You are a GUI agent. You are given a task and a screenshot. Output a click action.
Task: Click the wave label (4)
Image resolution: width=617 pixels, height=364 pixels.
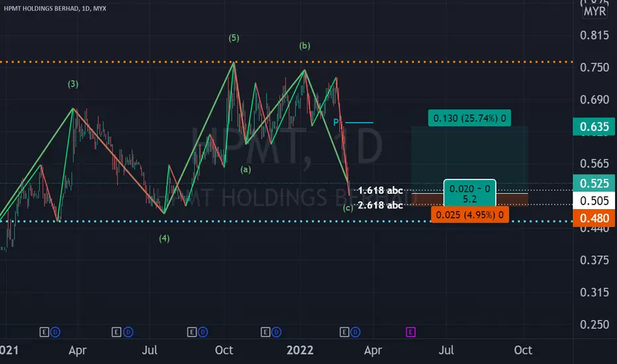pyautogui.click(x=164, y=238)
